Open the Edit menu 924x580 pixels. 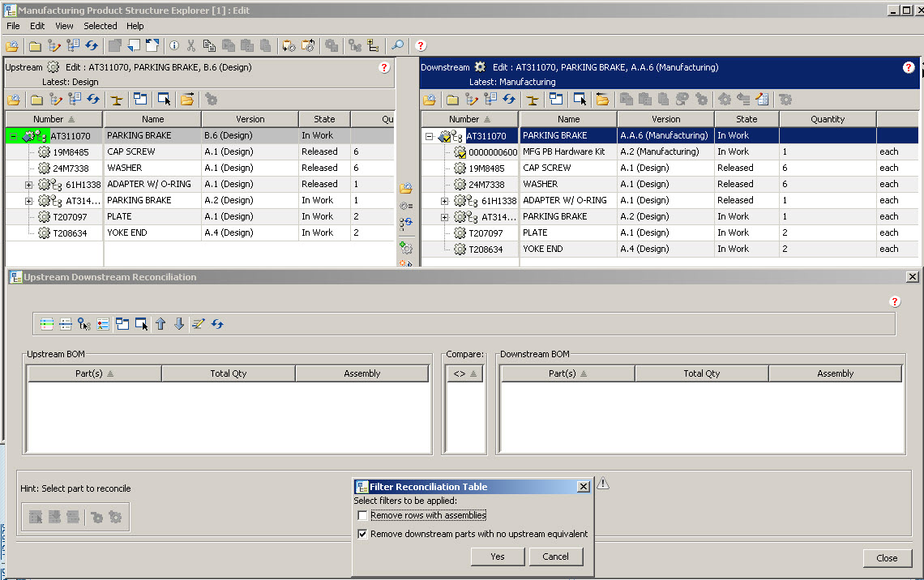coord(37,26)
